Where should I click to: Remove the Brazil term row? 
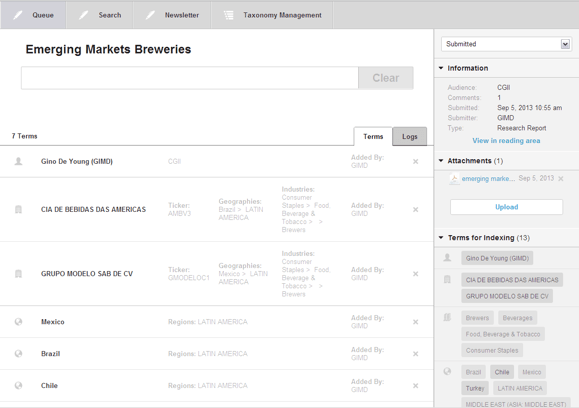pos(415,354)
